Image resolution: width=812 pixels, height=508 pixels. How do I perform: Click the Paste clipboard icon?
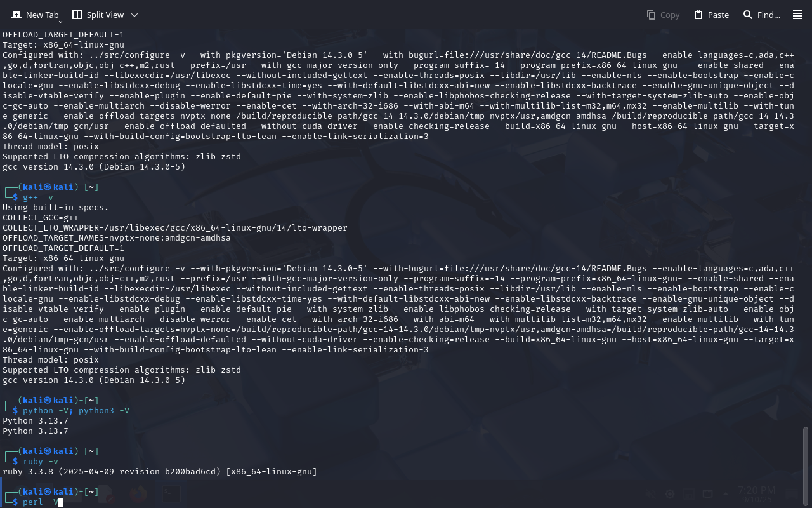[x=698, y=15]
